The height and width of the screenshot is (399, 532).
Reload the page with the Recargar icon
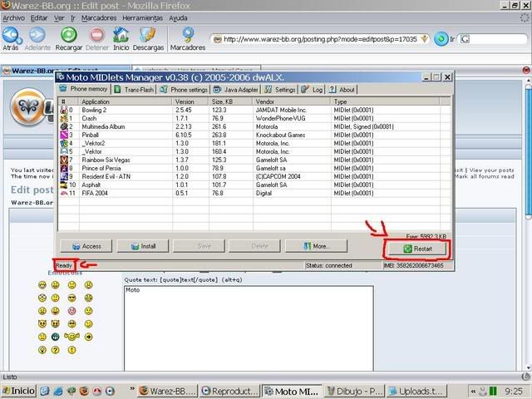coord(69,35)
